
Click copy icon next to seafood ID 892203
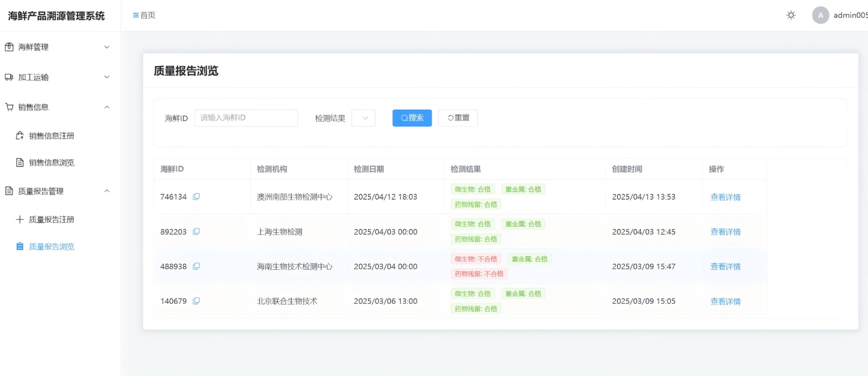point(196,232)
